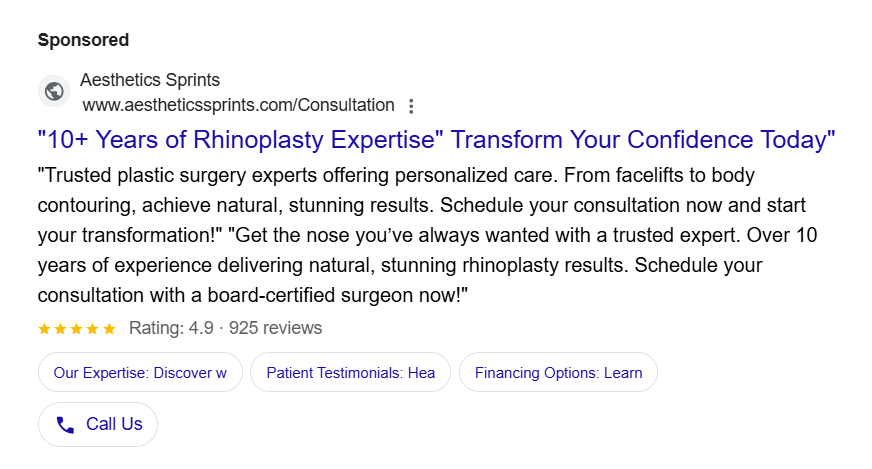This screenshot has height=469, width=872.
Task: Select the Our Expertise sitelink chip
Action: click(x=140, y=372)
